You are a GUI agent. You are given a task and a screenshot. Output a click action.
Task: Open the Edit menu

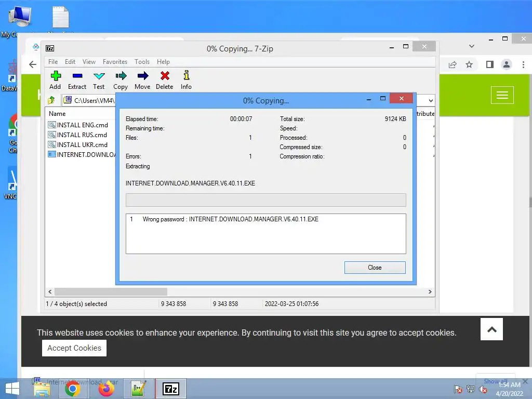70,62
